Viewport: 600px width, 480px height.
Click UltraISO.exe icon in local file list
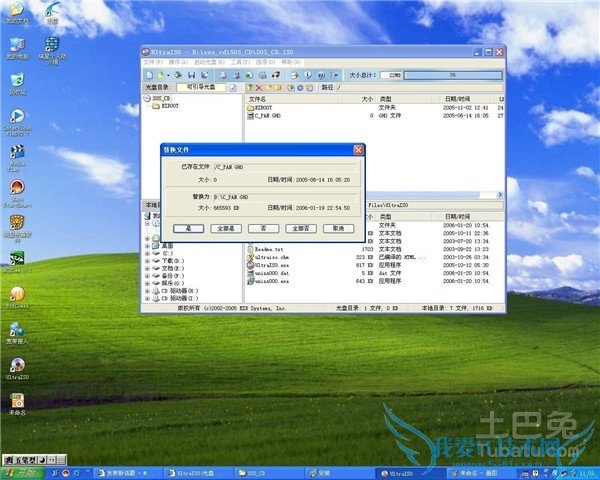[x=251, y=265]
